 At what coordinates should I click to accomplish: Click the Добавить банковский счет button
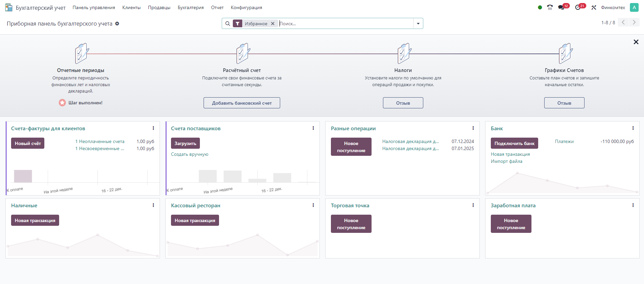(x=242, y=103)
